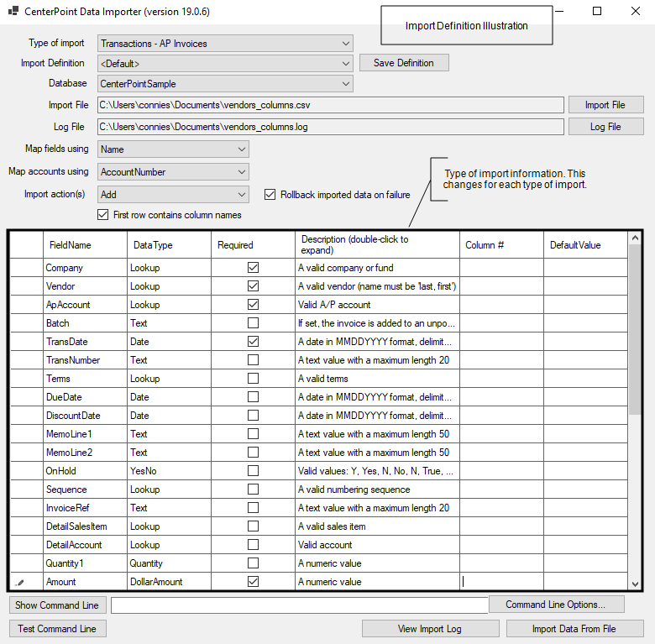
Task: Check Required for Terms field
Action: pos(253,378)
